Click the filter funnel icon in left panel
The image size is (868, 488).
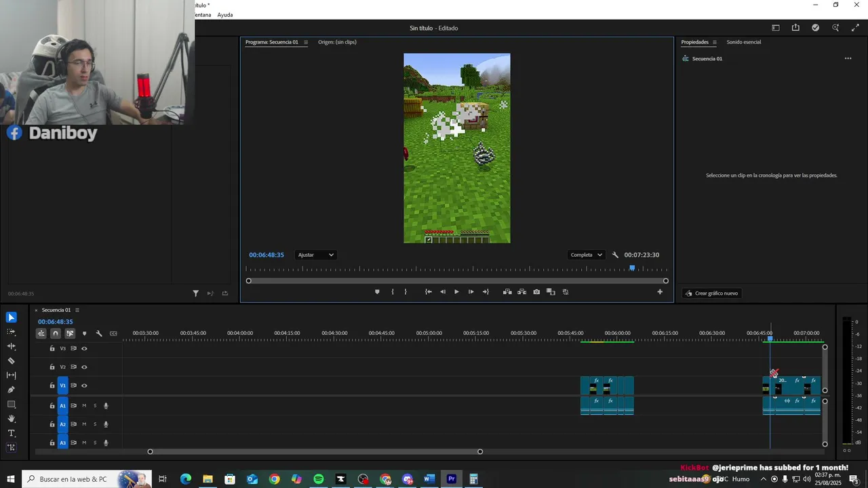pyautogui.click(x=195, y=293)
